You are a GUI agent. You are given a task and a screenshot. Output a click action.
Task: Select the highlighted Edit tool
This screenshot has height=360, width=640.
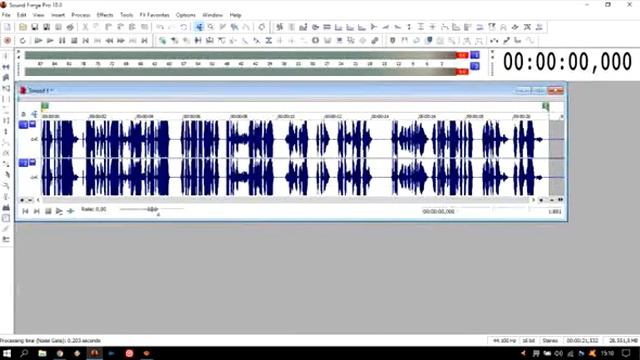(x=199, y=27)
